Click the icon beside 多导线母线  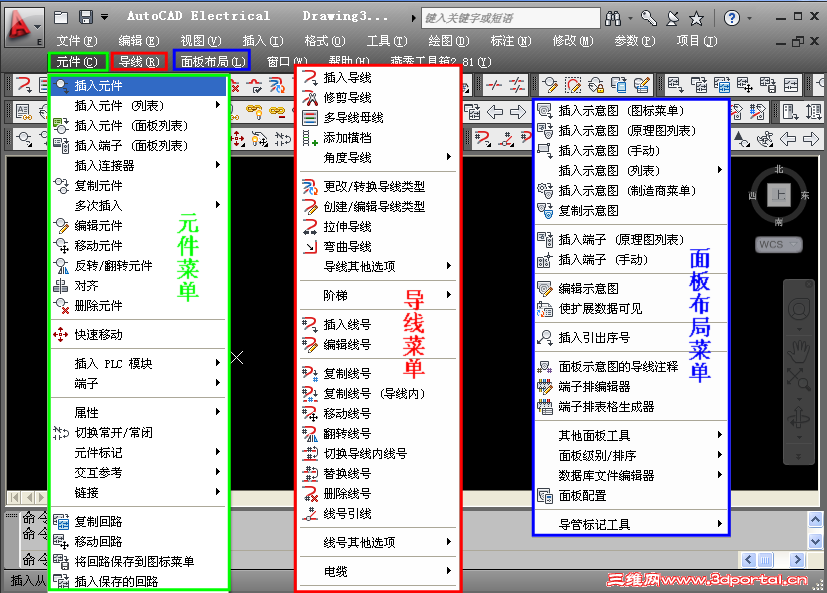310,118
